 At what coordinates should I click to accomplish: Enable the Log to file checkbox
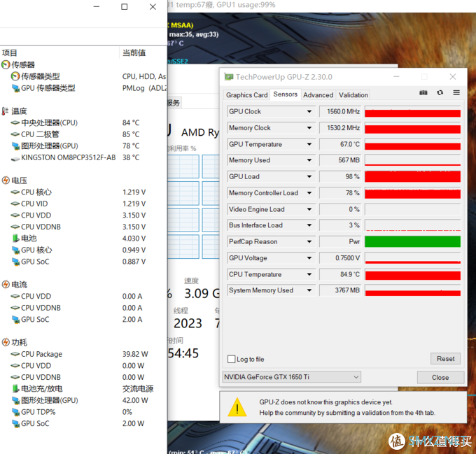(231, 359)
